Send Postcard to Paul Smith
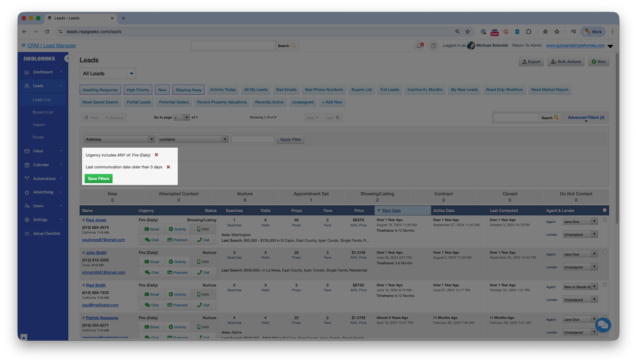The height and width of the screenshot is (364, 637). (x=177, y=305)
